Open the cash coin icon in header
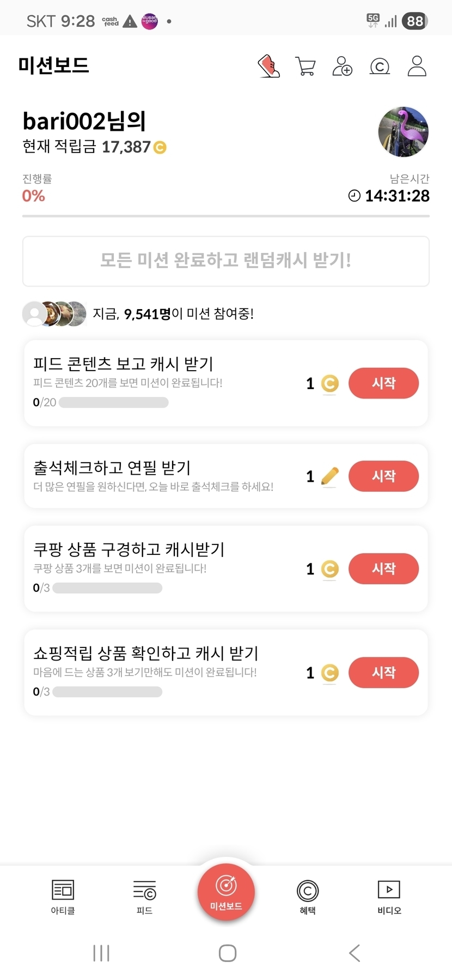The height and width of the screenshot is (980, 452). 380,66
